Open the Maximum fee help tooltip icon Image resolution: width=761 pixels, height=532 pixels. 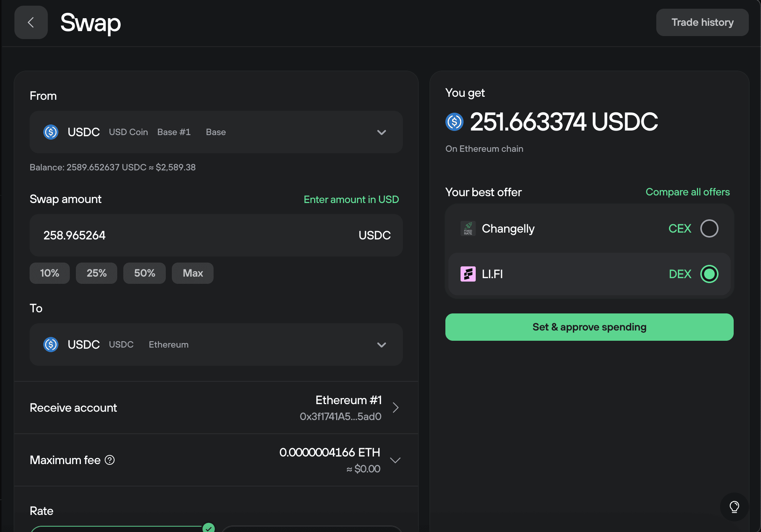click(110, 460)
